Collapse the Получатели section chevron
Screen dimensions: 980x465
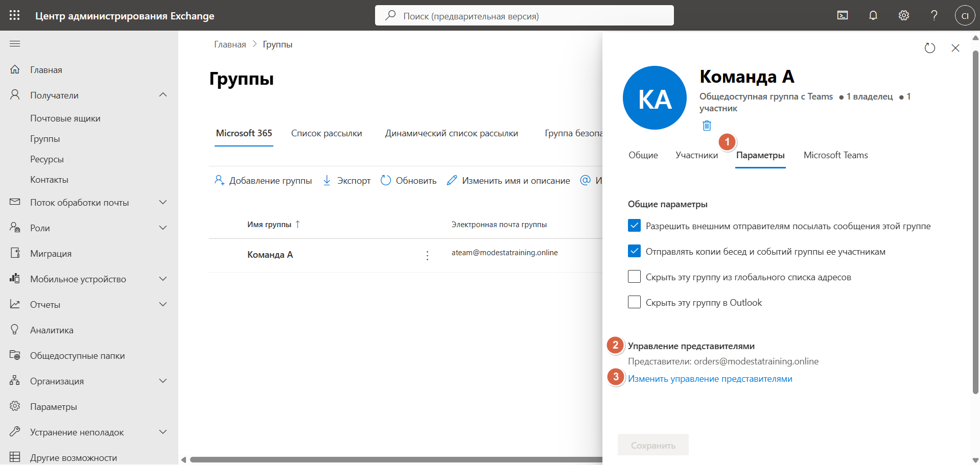pos(163,95)
